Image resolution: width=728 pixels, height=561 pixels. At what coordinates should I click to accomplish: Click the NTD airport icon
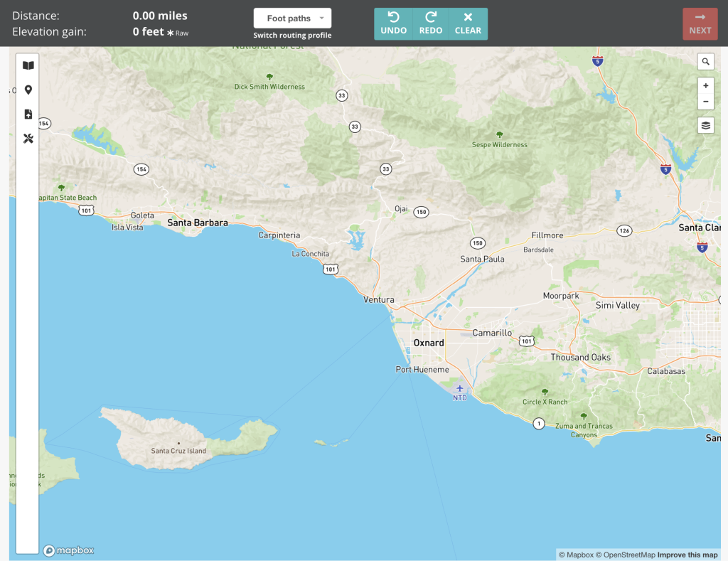460,388
